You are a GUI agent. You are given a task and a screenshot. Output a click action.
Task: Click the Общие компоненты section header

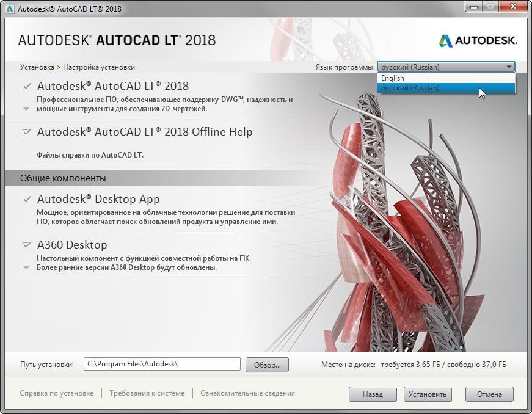click(x=63, y=178)
